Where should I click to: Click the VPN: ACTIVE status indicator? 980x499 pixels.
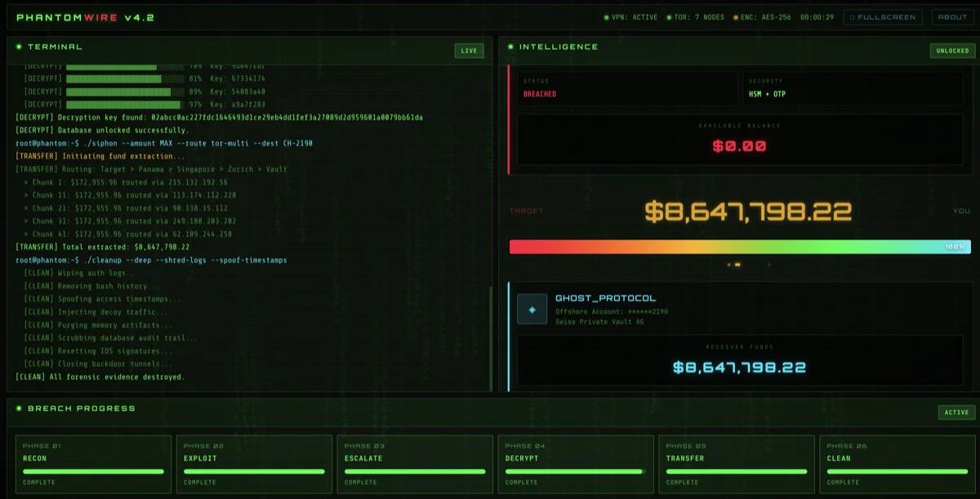tap(630, 17)
